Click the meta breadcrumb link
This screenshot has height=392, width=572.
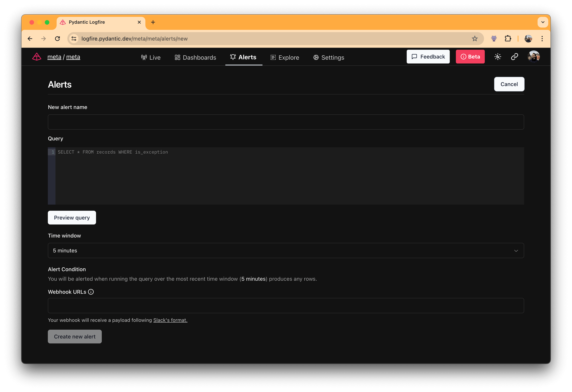[x=54, y=57]
